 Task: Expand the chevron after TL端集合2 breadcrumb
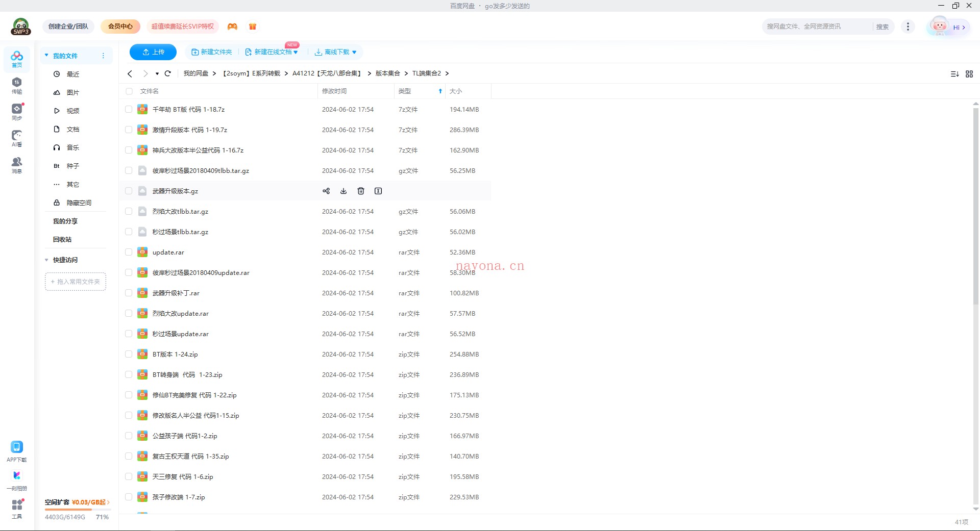[x=447, y=73]
